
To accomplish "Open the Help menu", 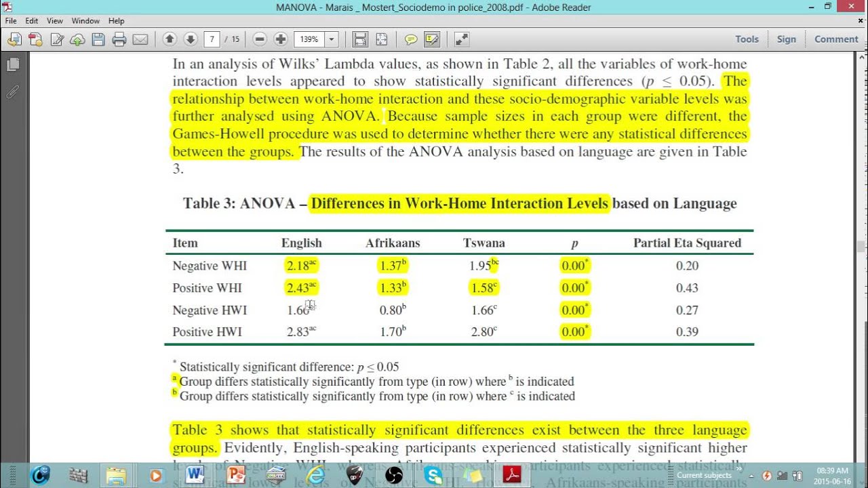I will coord(117,21).
